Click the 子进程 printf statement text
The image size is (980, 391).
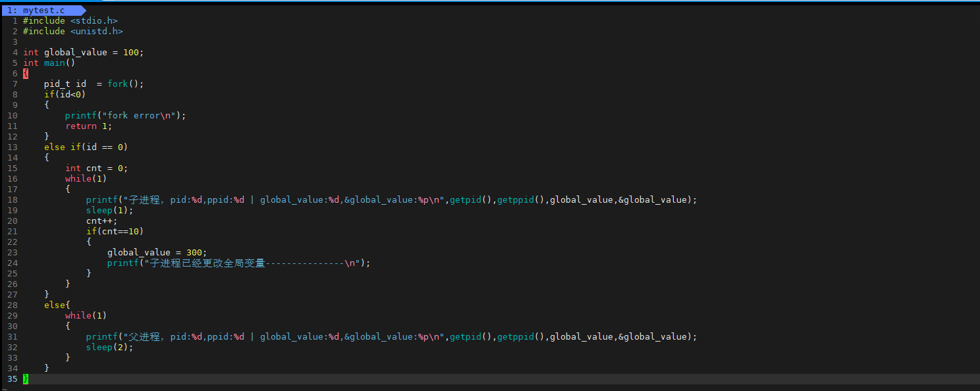click(391, 200)
